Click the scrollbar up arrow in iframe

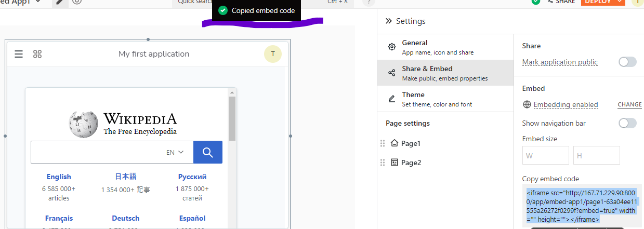(232, 93)
